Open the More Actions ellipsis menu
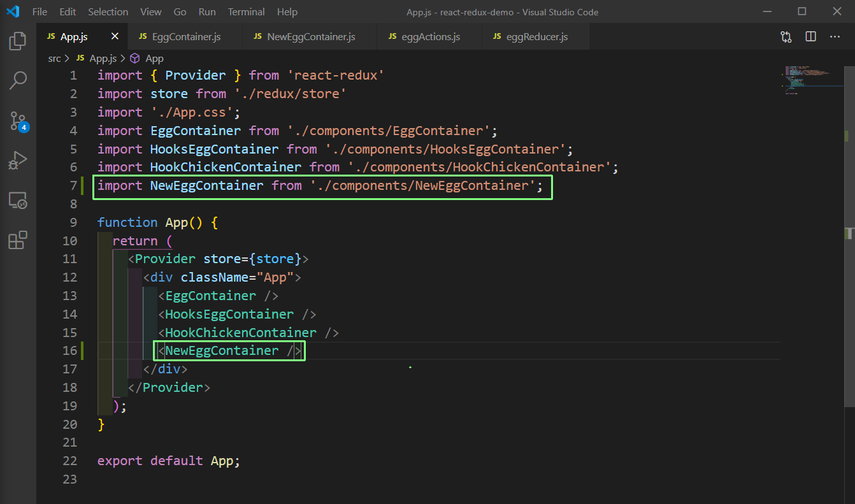 835,37
